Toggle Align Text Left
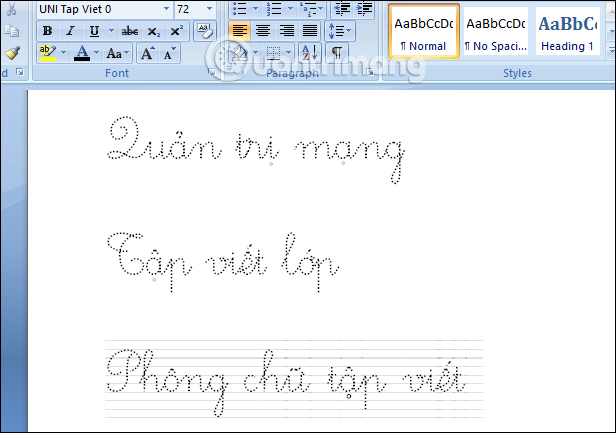Viewport: 616px width, 433px height. (x=240, y=31)
